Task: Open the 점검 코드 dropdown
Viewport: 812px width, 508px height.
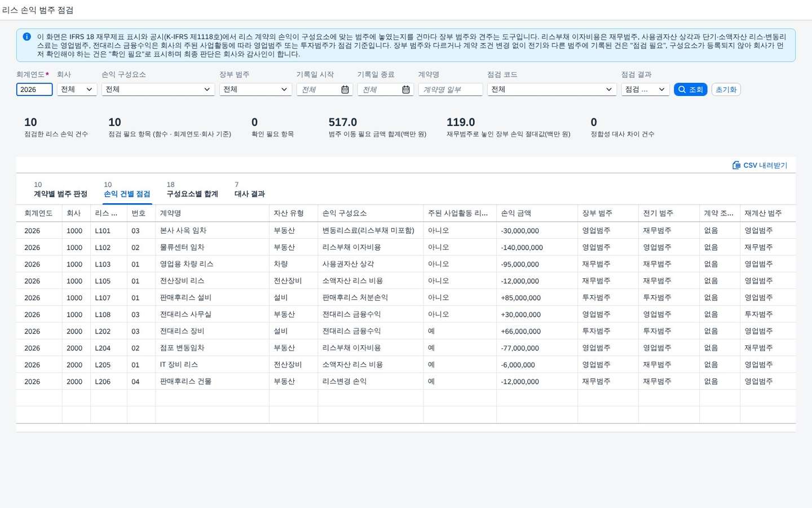Action: pos(551,89)
